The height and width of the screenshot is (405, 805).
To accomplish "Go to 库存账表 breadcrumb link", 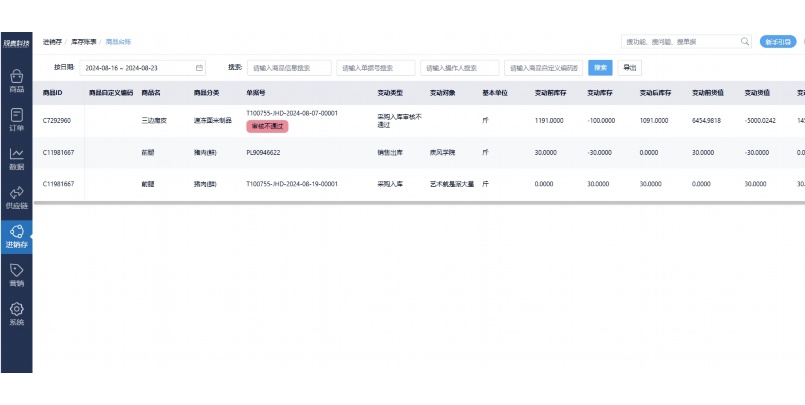I will click(x=84, y=42).
